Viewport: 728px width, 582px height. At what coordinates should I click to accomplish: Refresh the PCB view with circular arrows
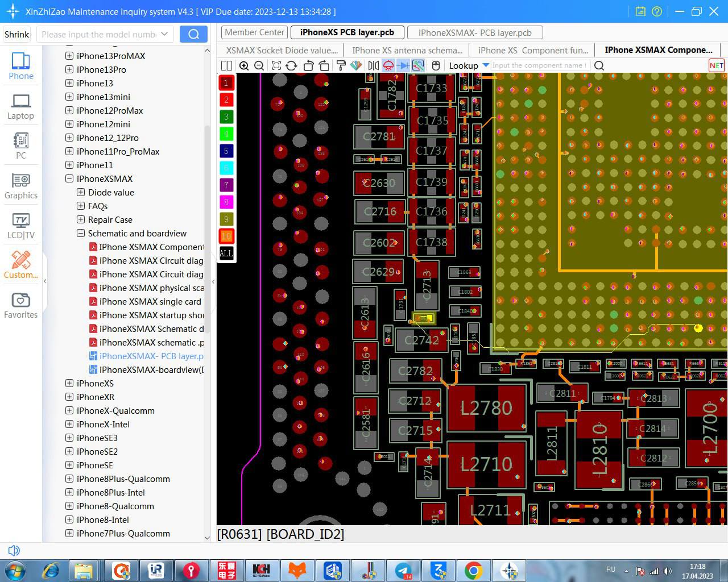click(x=291, y=65)
